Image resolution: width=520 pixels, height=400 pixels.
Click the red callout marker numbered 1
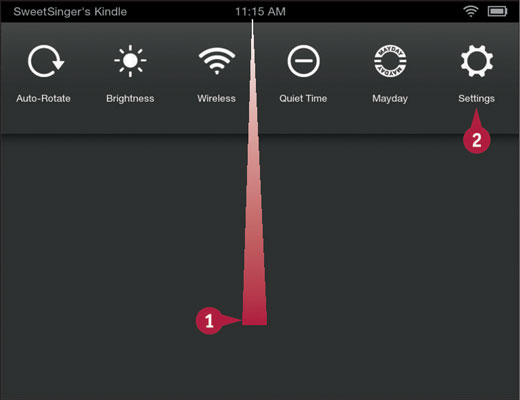point(209,321)
